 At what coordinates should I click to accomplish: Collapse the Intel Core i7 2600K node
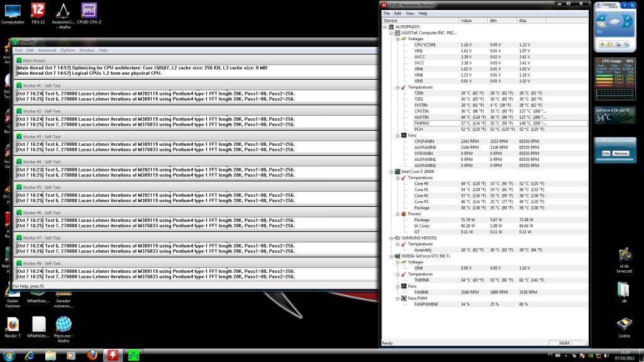(391, 172)
